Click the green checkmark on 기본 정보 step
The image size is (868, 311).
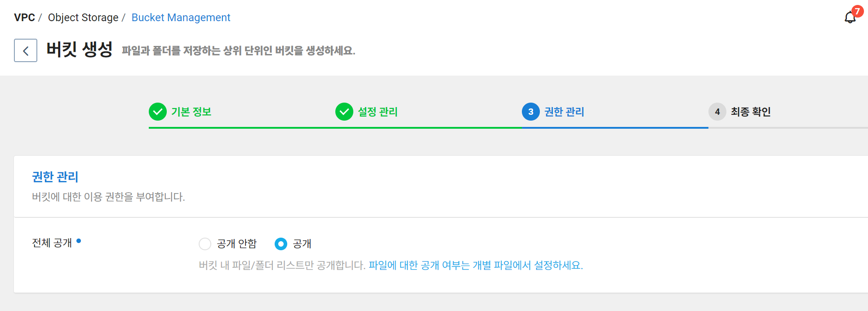[x=158, y=112]
